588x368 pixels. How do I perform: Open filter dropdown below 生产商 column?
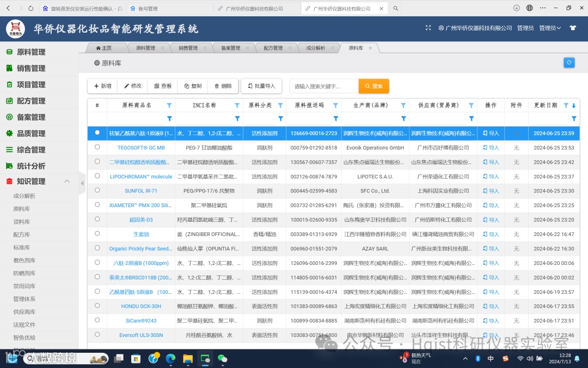pos(403,119)
